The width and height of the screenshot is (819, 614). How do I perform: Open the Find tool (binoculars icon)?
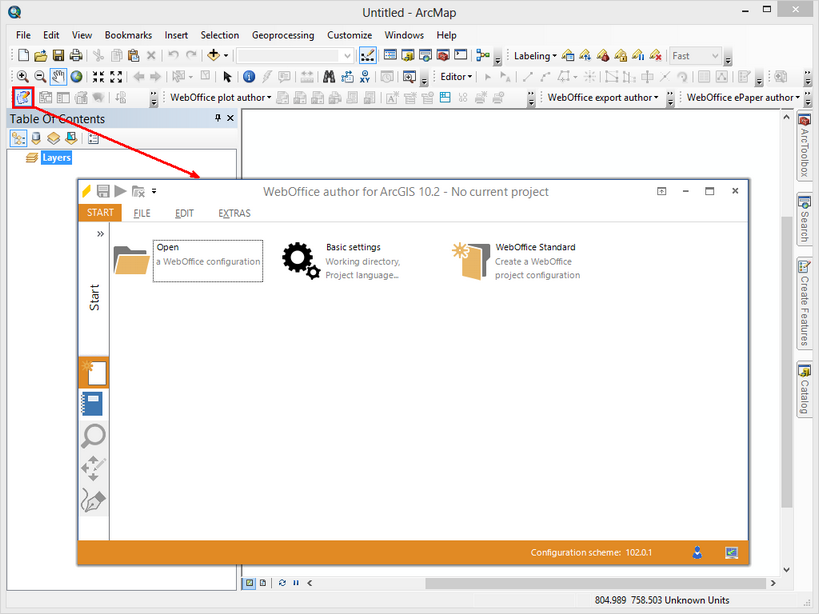point(330,76)
